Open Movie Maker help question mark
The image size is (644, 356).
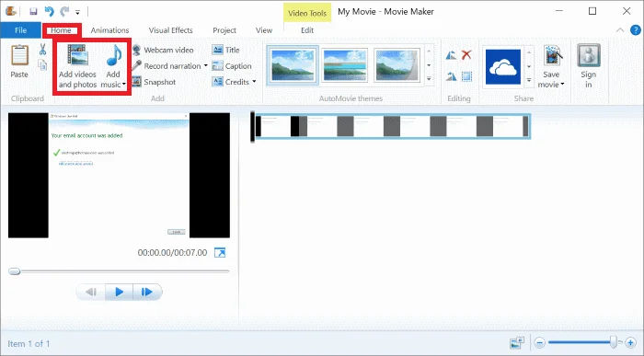[636, 30]
